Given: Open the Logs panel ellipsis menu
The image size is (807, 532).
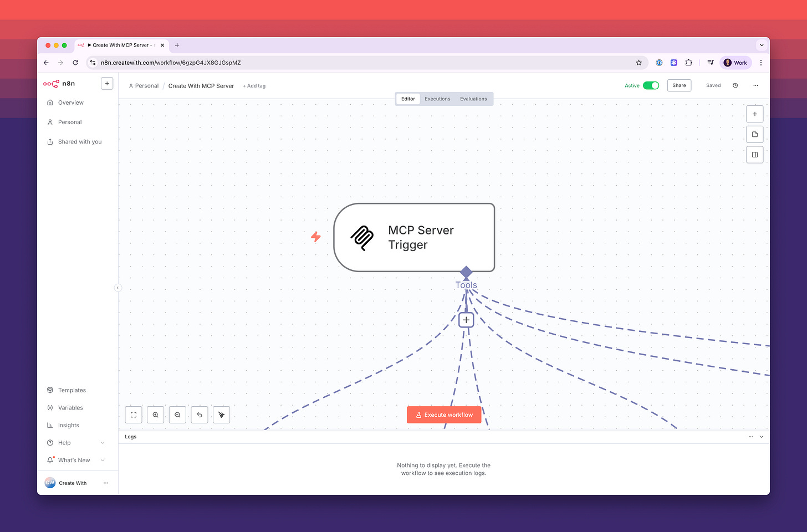Looking at the screenshot, I should (750, 437).
